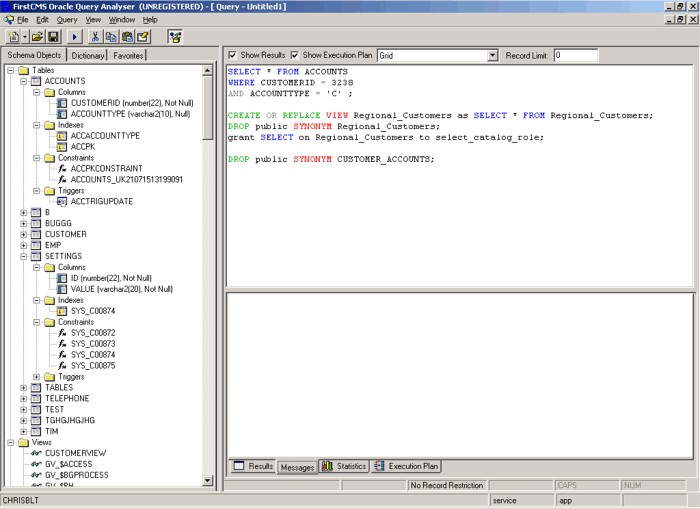Viewport: 700px width, 509px height.
Task: Switch to the Messages tab
Action: [297, 467]
